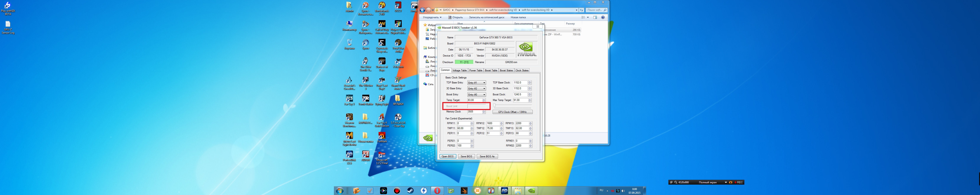980x195 pixels.
Task: Select the Far Cry 3 shortcut
Action: pyautogui.click(x=349, y=100)
